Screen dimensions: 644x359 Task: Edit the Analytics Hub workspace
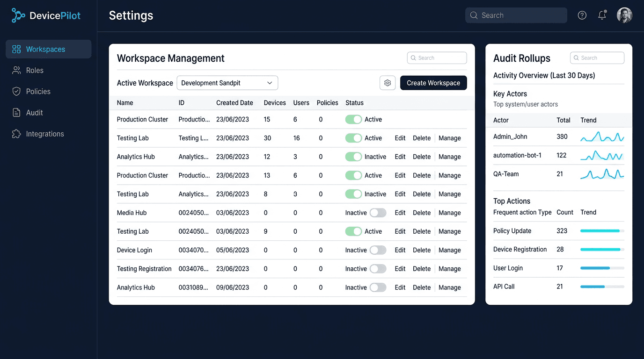pos(400,157)
